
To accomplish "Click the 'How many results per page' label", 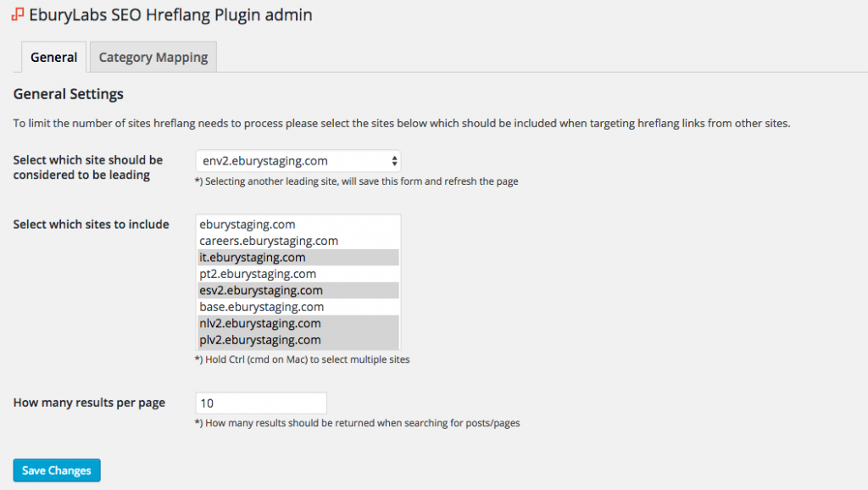I will (x=89, y=403).
